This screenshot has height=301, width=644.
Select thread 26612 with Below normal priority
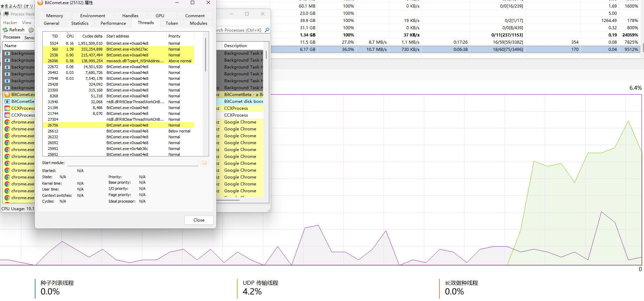tap(118, 131)
